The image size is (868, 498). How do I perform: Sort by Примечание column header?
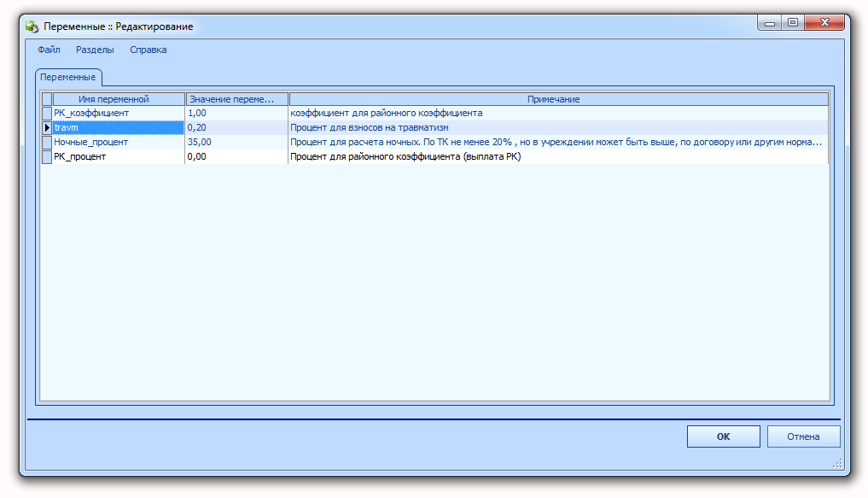click(x=558, y=99)
